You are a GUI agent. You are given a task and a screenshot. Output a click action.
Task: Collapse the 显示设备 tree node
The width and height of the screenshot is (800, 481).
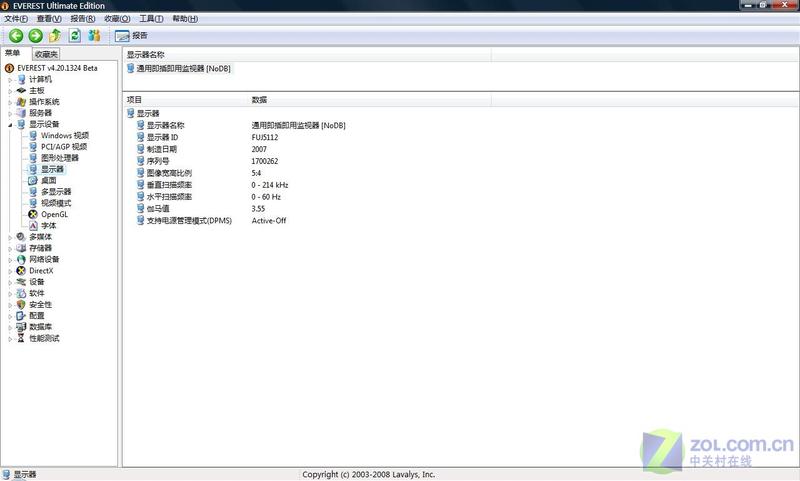pos(10,124)
